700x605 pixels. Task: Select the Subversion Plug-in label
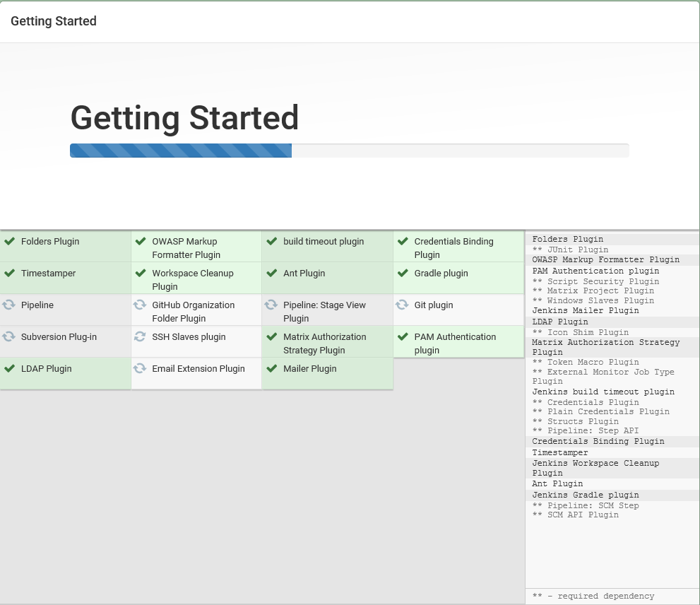coord(59,336)
